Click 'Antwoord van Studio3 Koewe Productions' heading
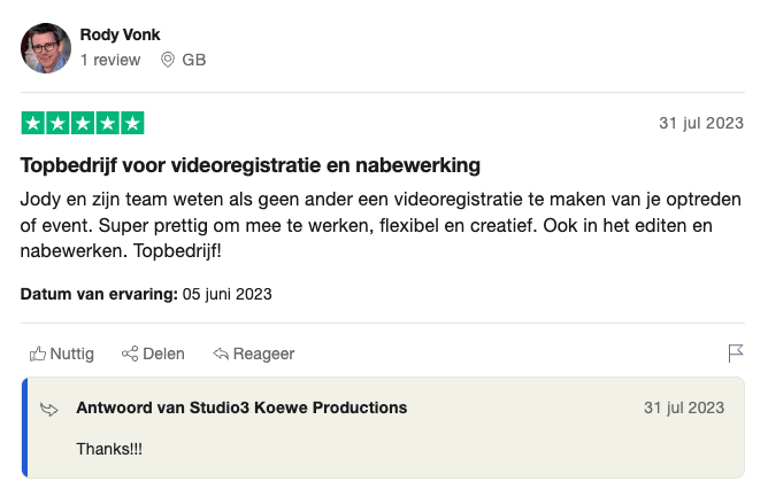Image resolution: width=768 pixels, height=497 pixels. coord(241,408)
